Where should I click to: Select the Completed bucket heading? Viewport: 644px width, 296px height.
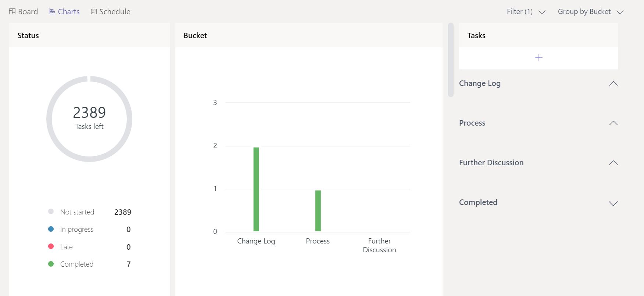478,202
